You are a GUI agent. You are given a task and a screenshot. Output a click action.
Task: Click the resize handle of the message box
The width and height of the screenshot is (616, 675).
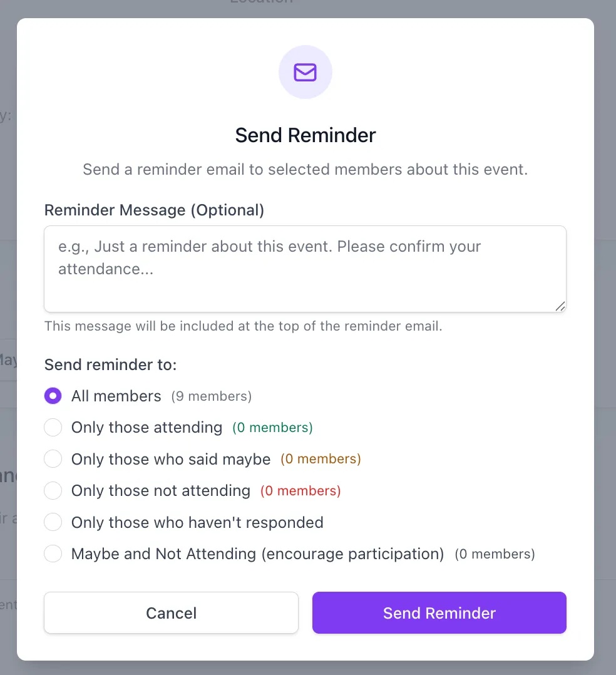pyautogui.click(x=560, y=306)
